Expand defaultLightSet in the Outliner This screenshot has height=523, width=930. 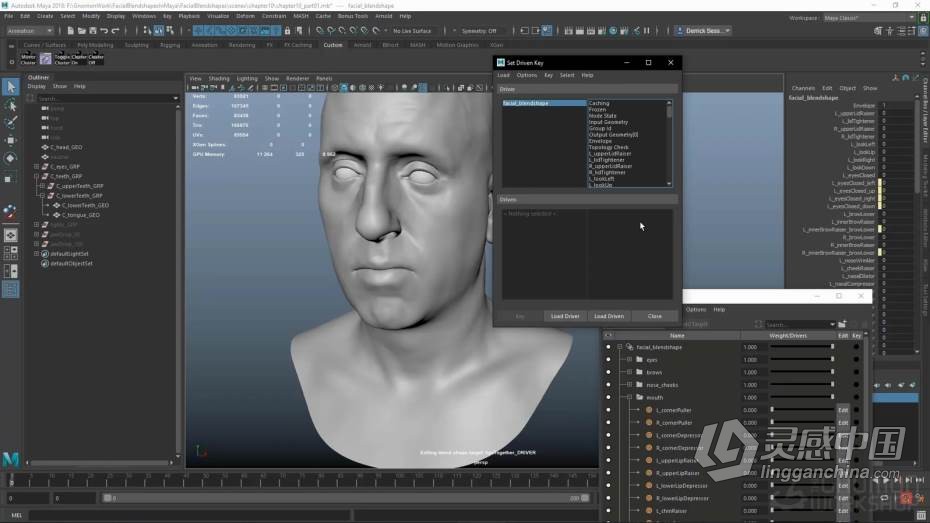tap(37, 253)
